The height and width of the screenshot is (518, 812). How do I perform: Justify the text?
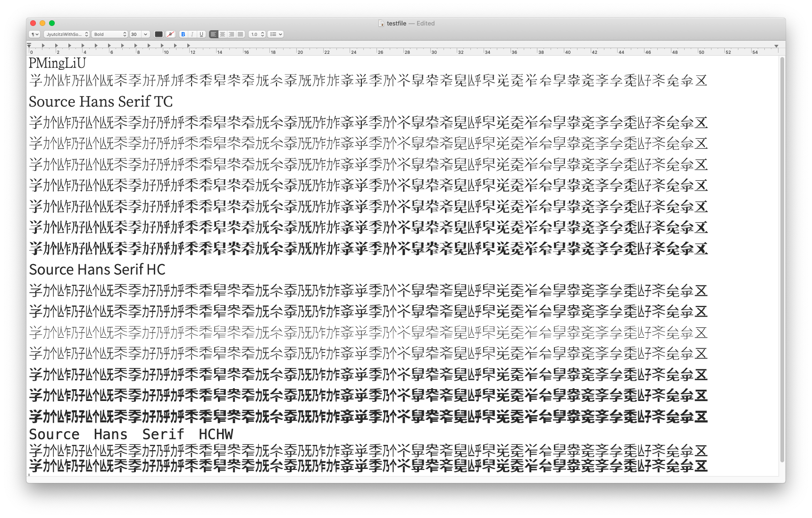pyautogui.click(x=240, y=34)
